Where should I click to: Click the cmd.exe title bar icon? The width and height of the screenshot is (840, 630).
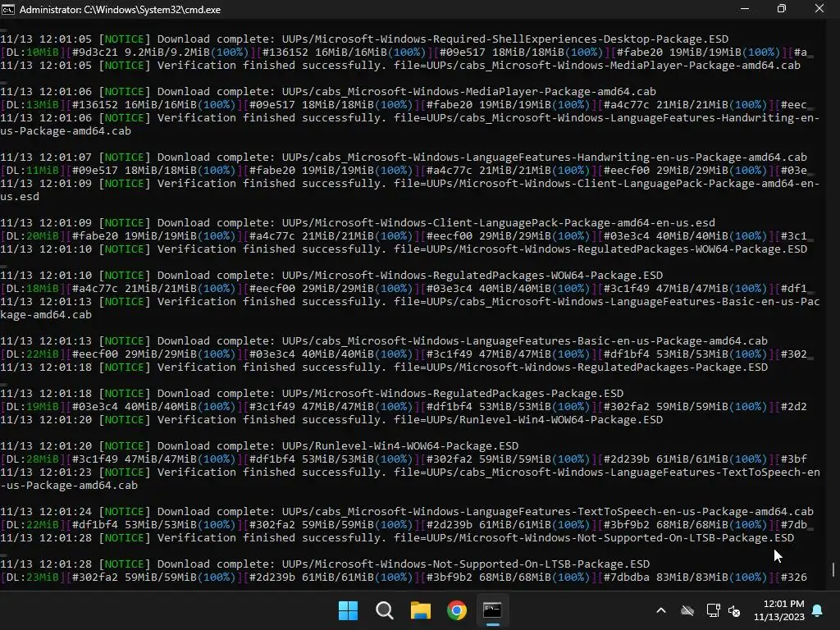pyautogui.click(x=8, y=10)
